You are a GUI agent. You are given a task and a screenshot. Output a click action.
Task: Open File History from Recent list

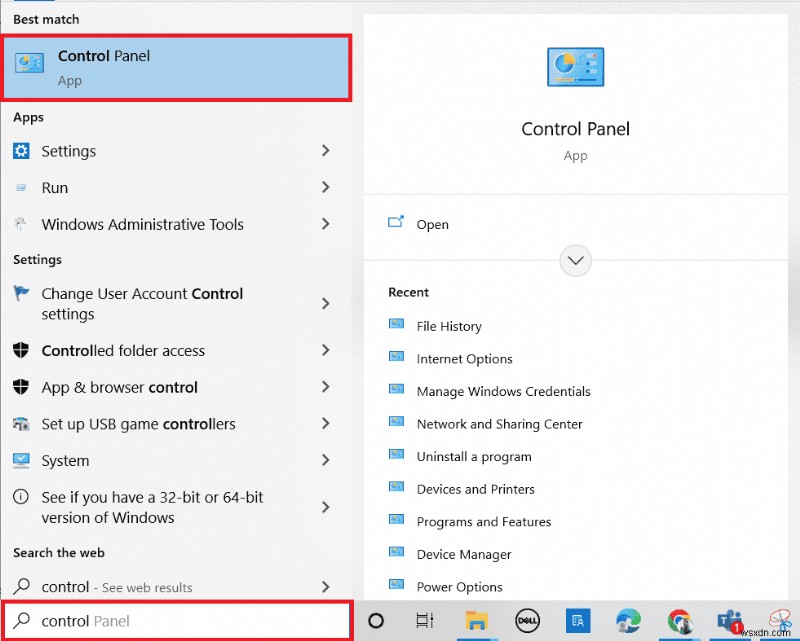tap(448, 326)
